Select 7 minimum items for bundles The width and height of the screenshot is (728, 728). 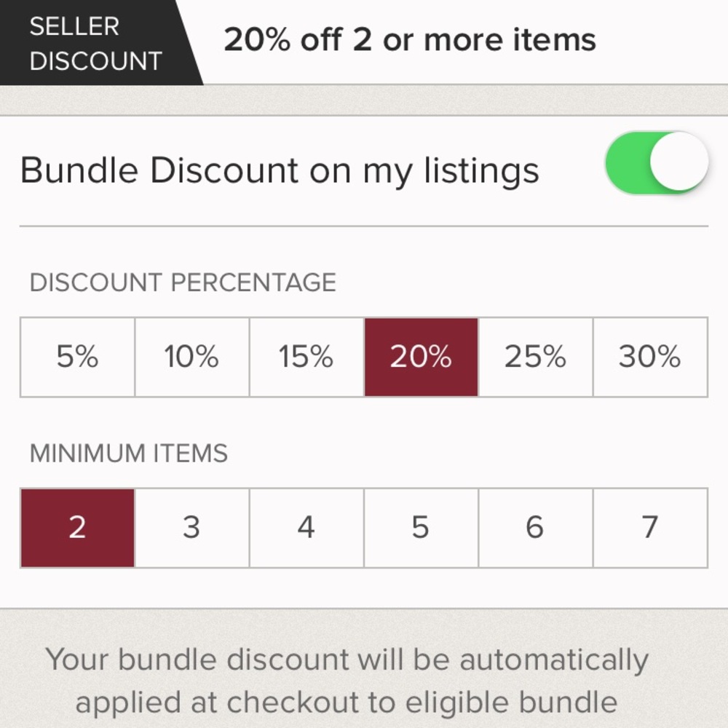(x=650, y=527)
